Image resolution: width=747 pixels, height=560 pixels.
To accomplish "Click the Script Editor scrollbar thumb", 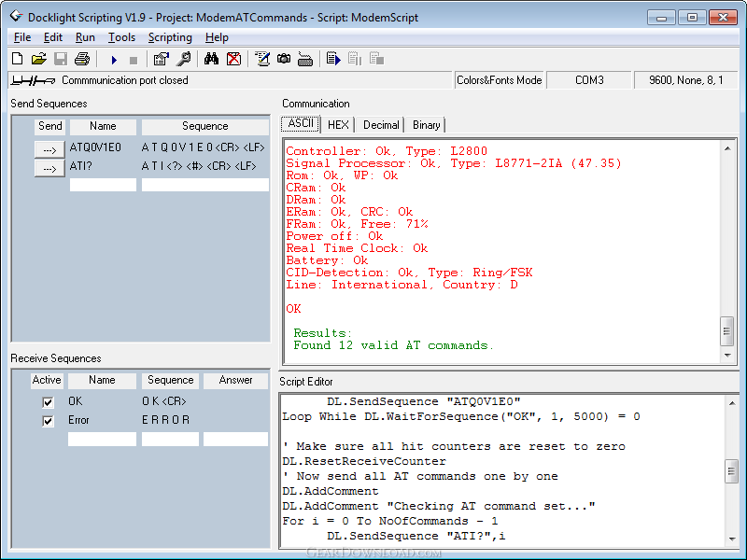I will (x=731, y=471).
